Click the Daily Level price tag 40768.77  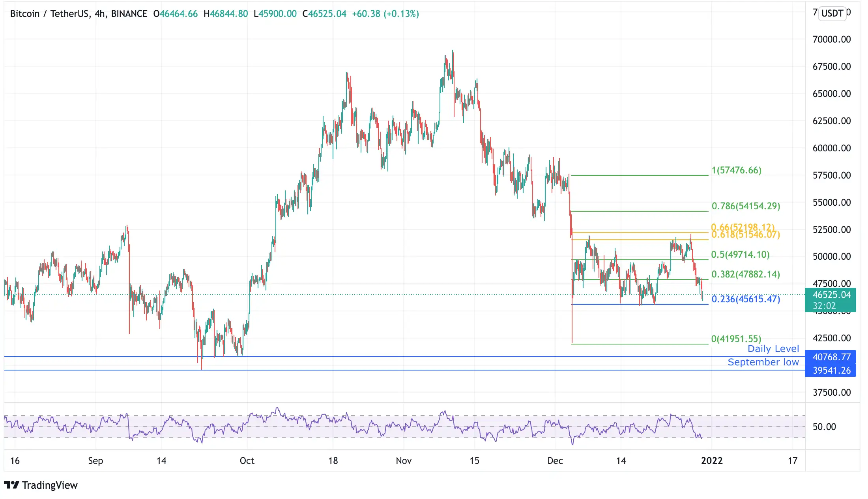(831, 357)
